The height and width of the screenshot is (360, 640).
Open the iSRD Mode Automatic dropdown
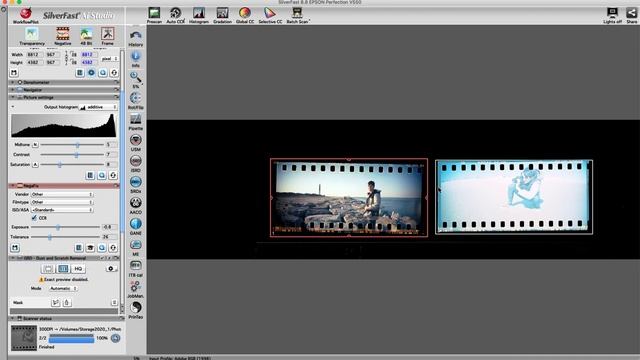pyautogui.click(x=63, y=289)
